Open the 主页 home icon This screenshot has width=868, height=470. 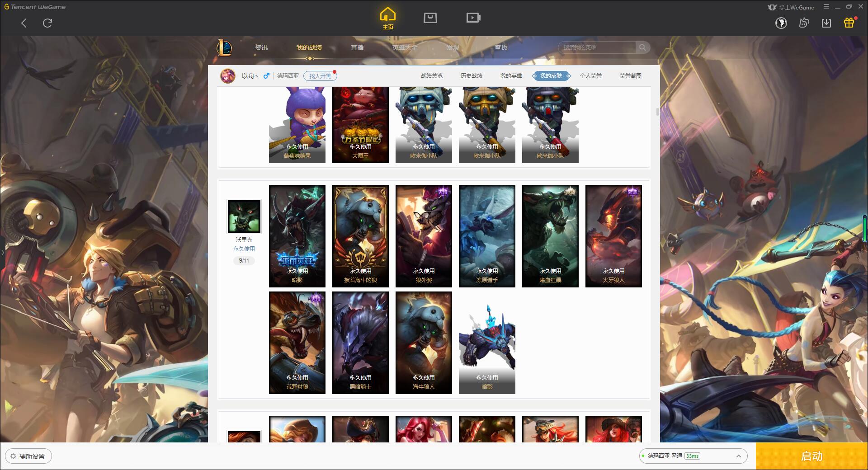[388, 19]
